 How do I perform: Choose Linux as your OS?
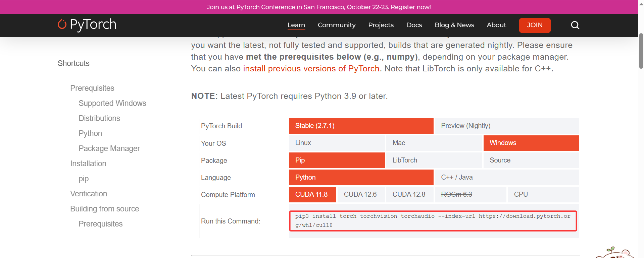337,143
